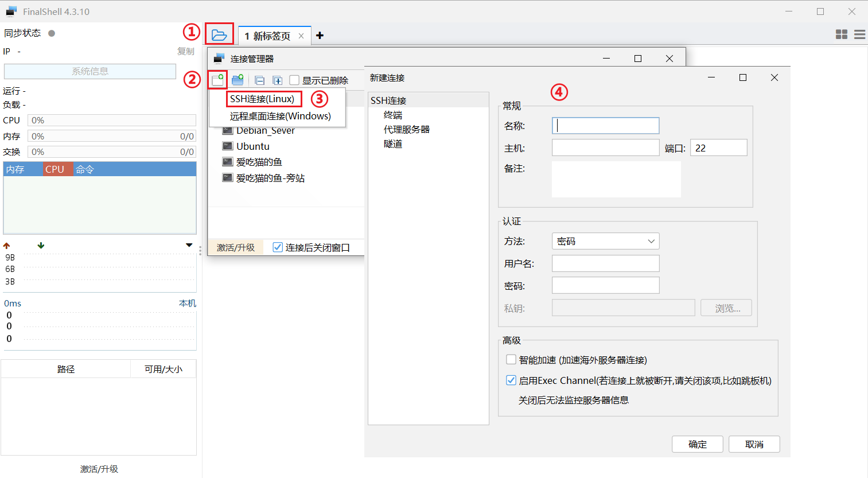
Task: Toggle the 连接后关闭窗口 checkbox
Action: coord(278,247)
